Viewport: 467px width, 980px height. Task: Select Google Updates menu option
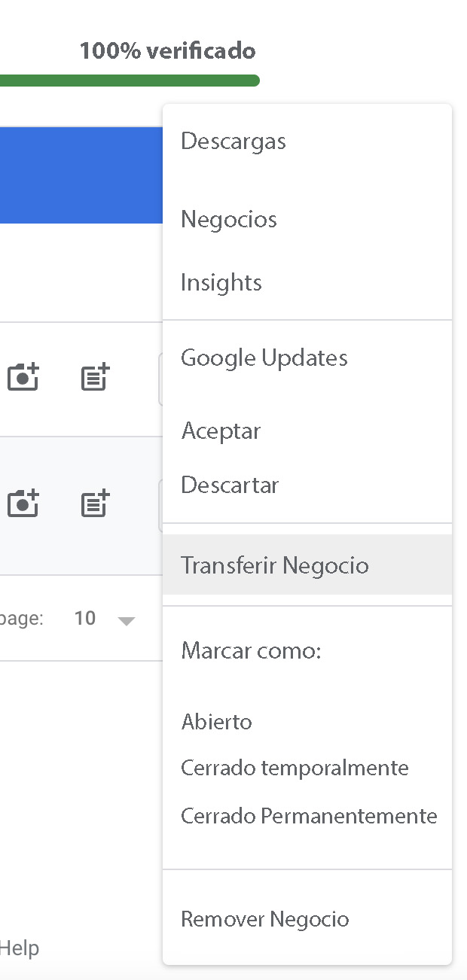point(264,358)
